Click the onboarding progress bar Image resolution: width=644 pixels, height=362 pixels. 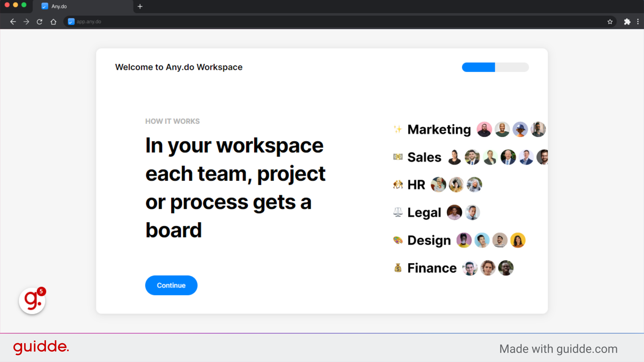pos(495,67)
